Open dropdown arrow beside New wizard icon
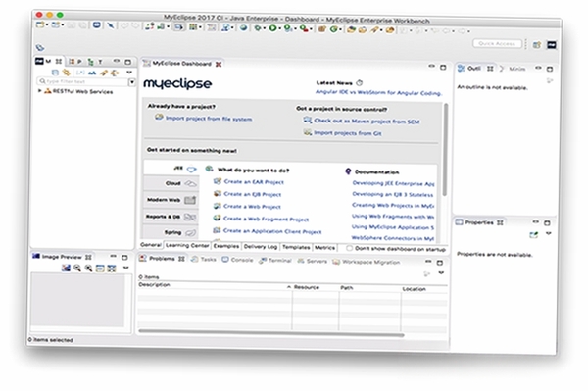Viewport: 588px width, 391px height. (x=47, y=24)
